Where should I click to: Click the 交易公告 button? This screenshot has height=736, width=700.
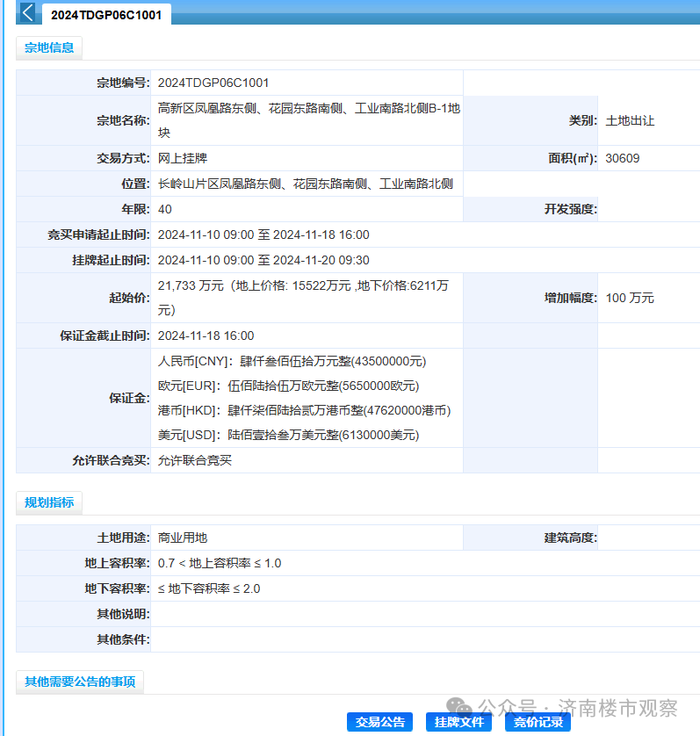coord(379,722)
